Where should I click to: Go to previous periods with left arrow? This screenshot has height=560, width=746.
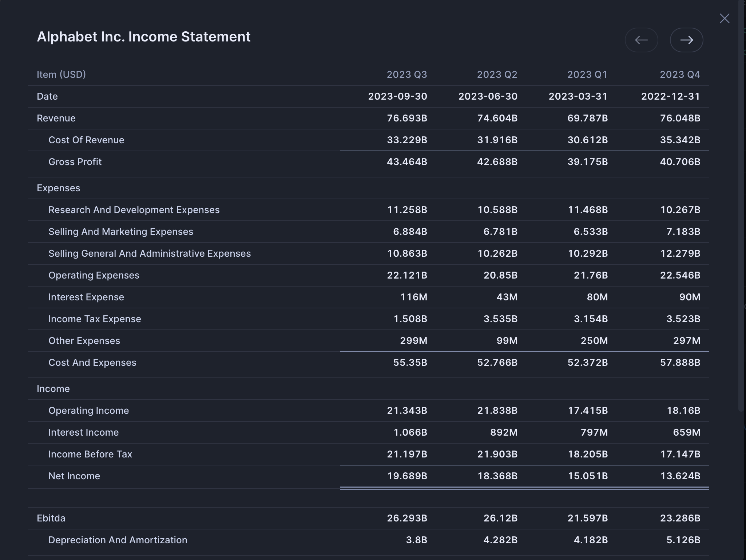coord(641,40)
